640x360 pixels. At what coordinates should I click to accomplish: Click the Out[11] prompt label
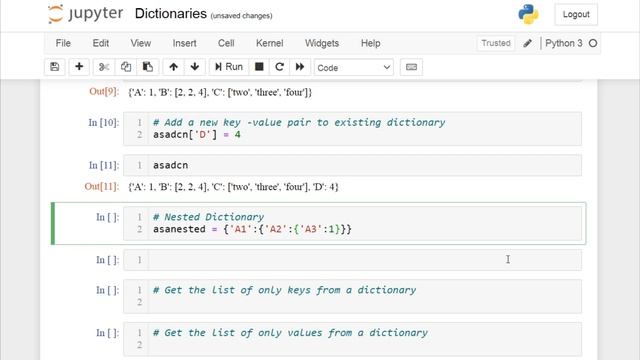click(x=102, y=187)
